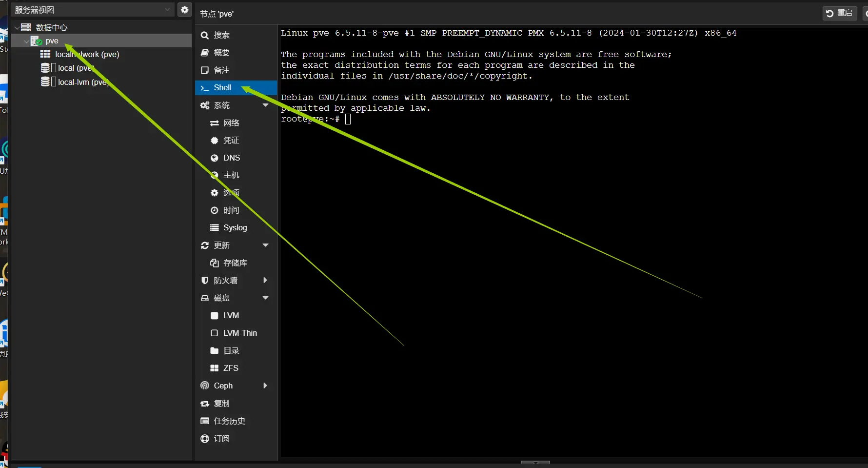This screenshot has width=868, height=468.
Task: Click the Ceph icon in the node menu
Action: 205,386
